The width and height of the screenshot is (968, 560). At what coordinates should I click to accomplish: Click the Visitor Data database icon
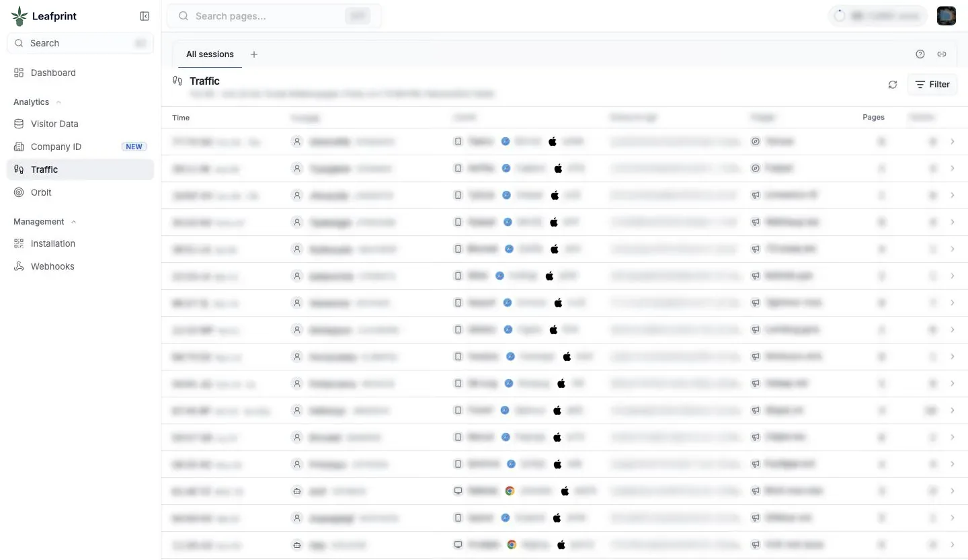[x=19, y=124]
